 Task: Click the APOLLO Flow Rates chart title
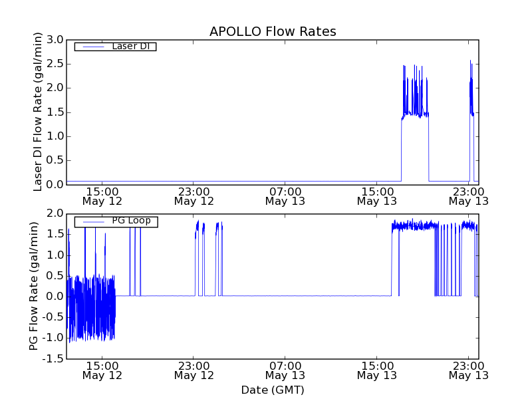click(273, 31)
